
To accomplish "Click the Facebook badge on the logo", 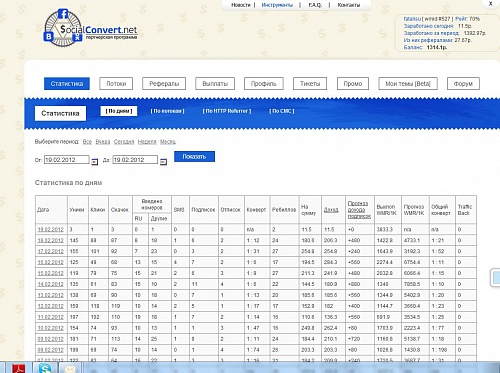I will [63, 14].
